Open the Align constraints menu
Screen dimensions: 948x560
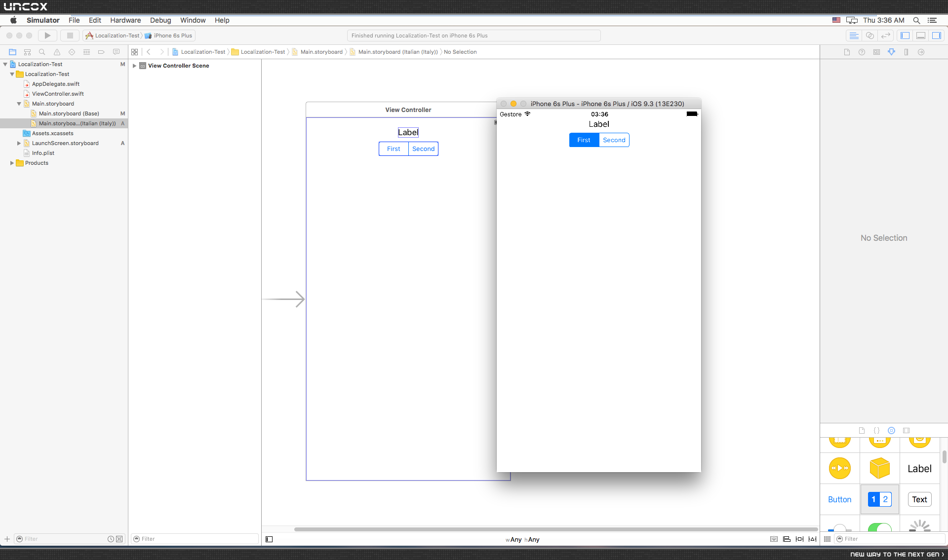click(x=787, y=539)
